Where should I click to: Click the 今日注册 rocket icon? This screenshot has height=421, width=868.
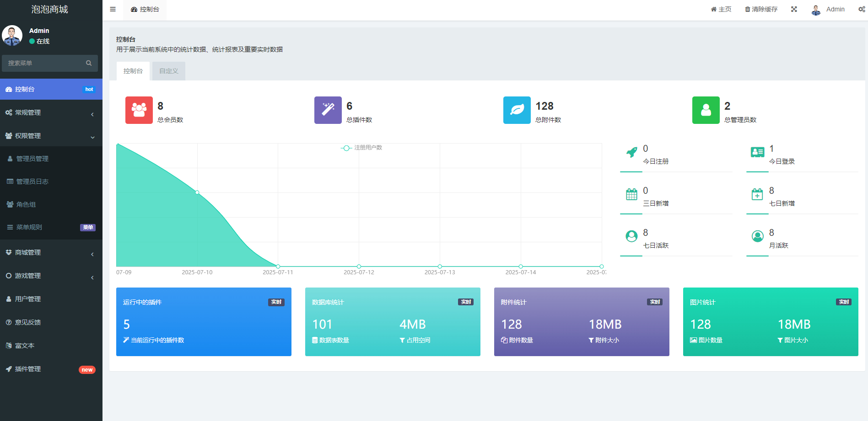(631, 152)
